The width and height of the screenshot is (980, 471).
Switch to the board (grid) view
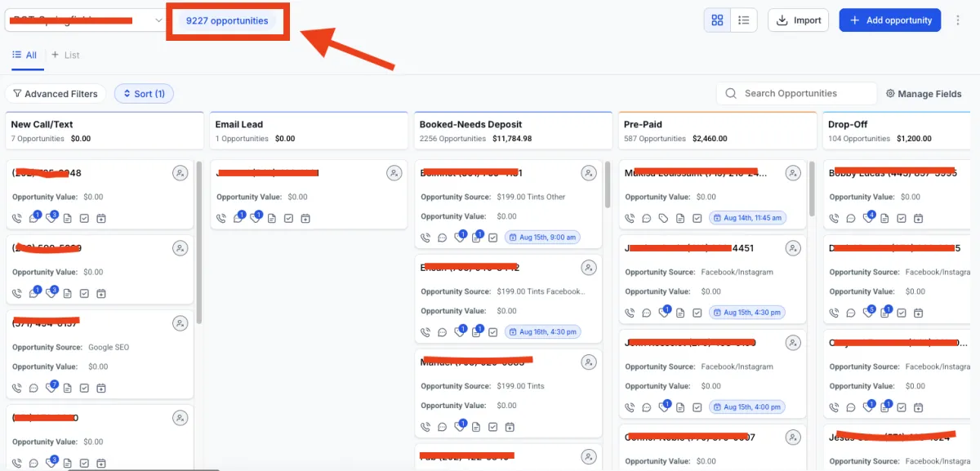(x=717, y=20)
